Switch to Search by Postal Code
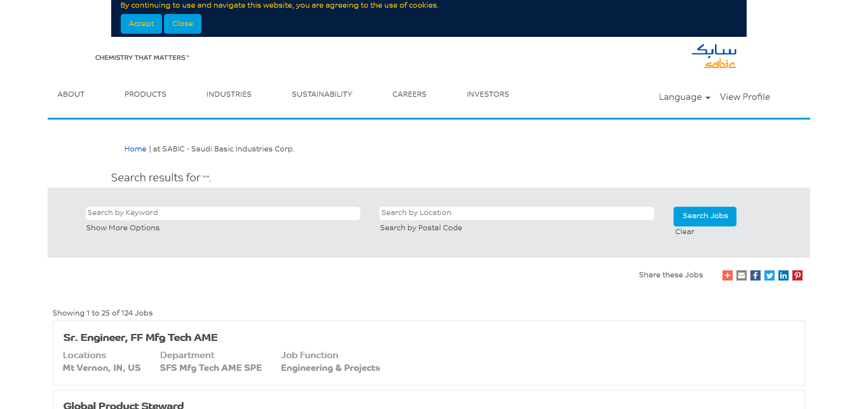 421,228
